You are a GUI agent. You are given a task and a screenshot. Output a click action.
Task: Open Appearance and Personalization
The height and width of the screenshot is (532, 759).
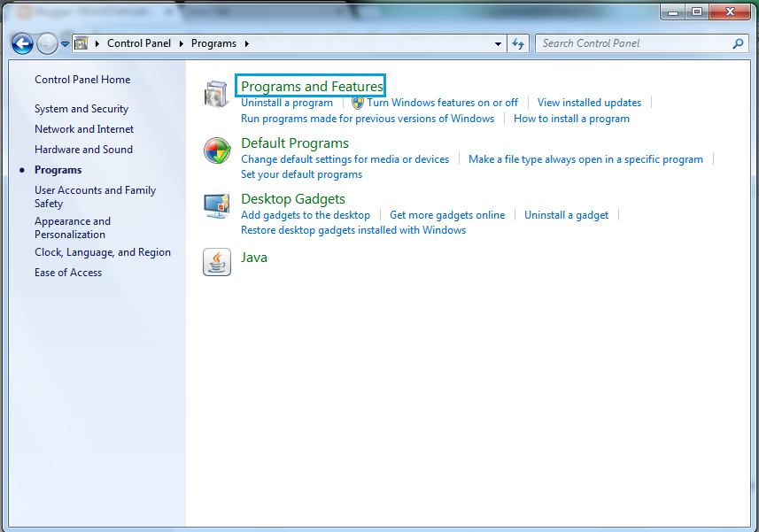73,227
